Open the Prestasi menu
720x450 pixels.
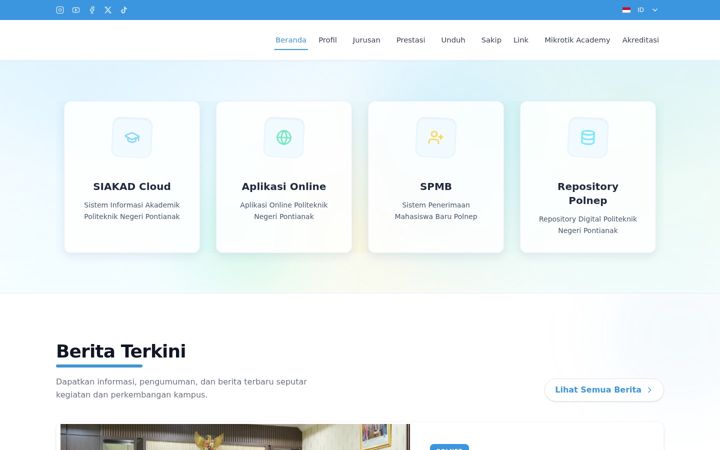point(411,40)
